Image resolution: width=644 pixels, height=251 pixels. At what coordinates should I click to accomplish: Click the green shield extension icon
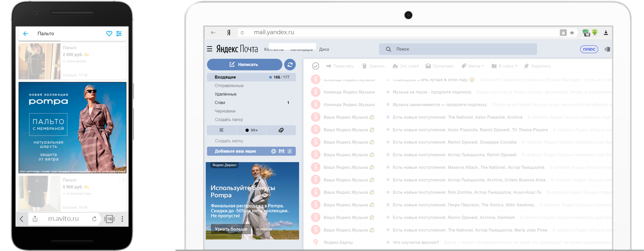pyautogui.click(x=586, y=33)
